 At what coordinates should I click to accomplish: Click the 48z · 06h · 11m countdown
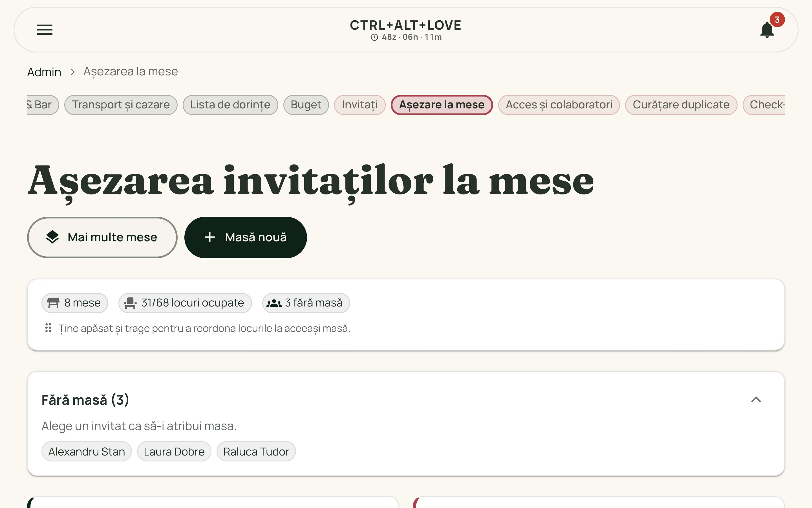coord(412,37)
